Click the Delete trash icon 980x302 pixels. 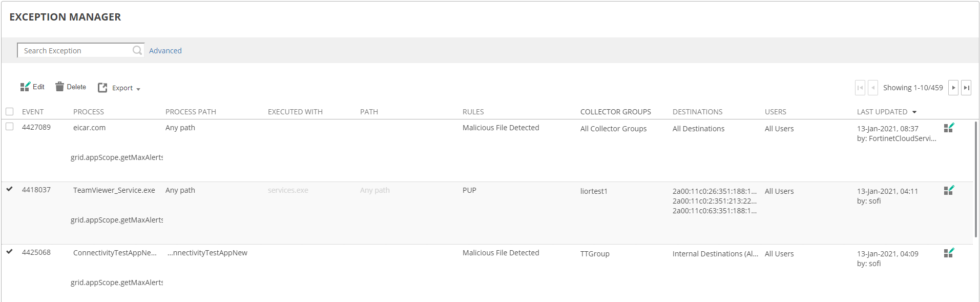point(60,87)
